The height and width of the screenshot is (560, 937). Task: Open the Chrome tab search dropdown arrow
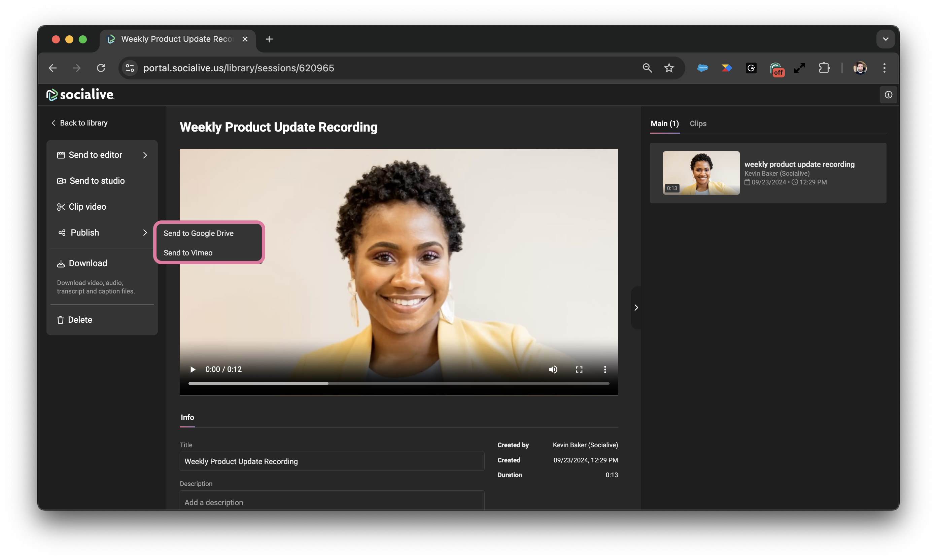point(885,39)
